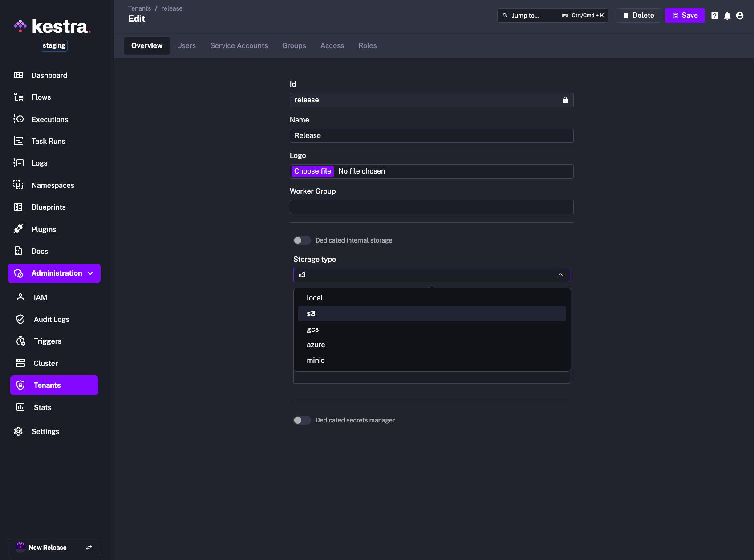
Task: Switch to the Service Accounts tab
Action: point(239,46)
